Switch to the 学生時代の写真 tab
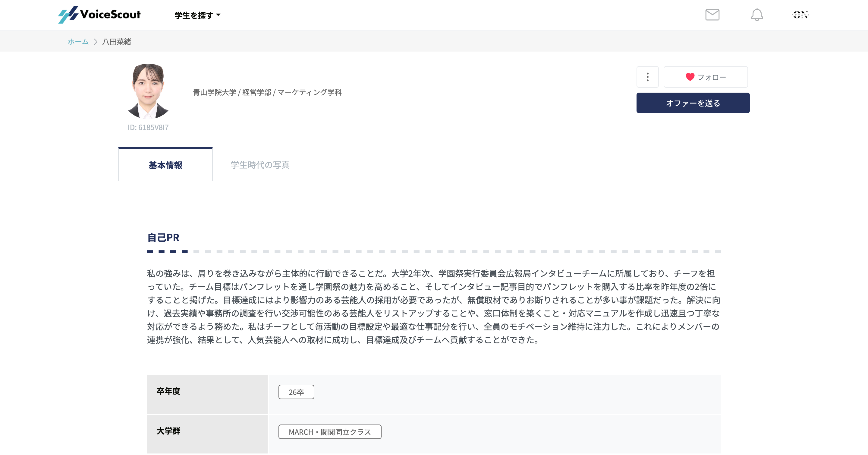 coord(260,165)
